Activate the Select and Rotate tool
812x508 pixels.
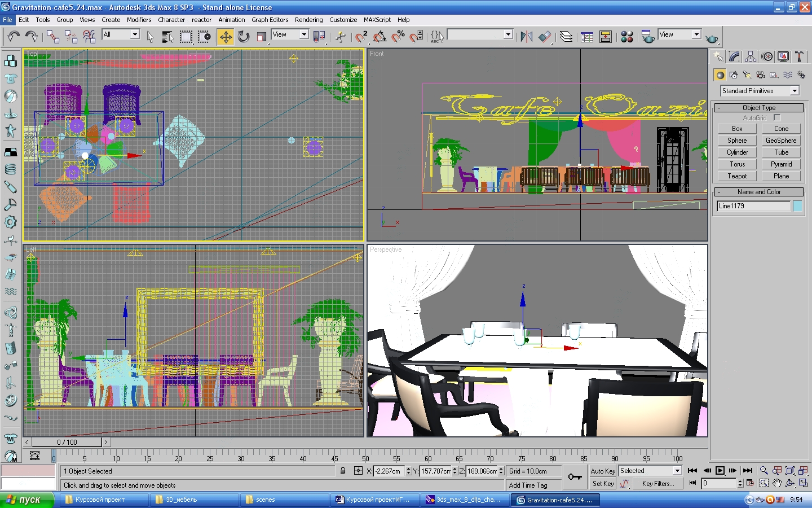244,37
